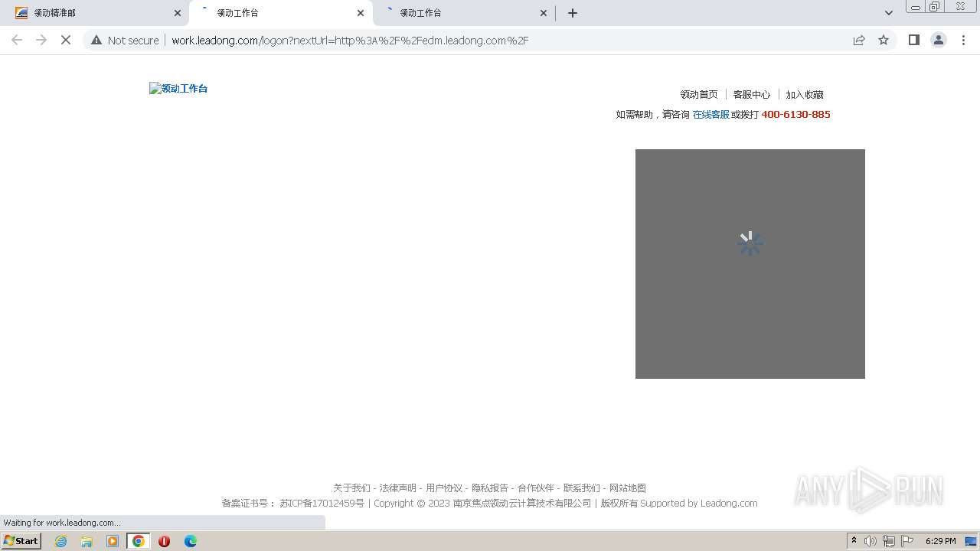Close the active 领动工作台 tab
The image size is (980, 551).
(x=361, y=13)
